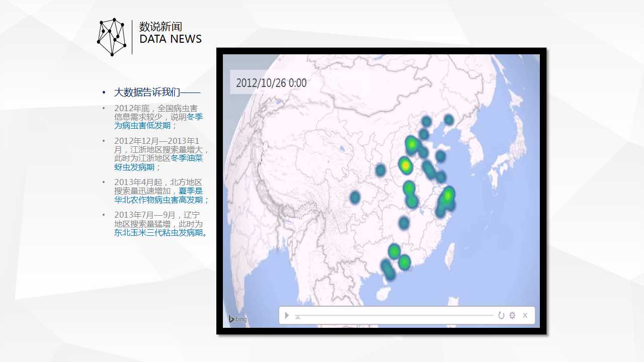Click the play button in the map player
Screen dimensions: 644x362
287,315
